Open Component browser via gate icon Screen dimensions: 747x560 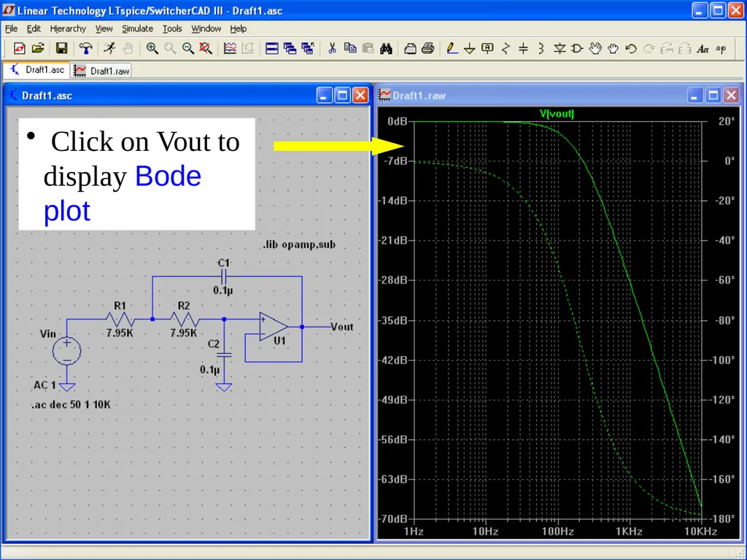[578, 48]
